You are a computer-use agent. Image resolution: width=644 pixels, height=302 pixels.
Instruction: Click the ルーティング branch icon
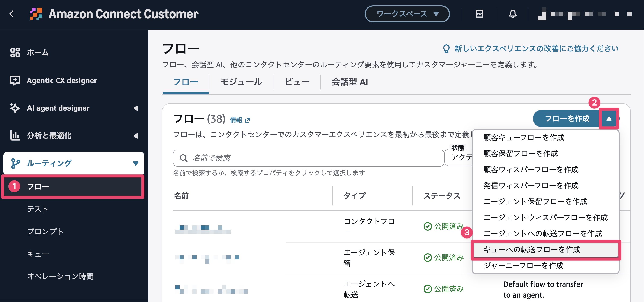16,163
